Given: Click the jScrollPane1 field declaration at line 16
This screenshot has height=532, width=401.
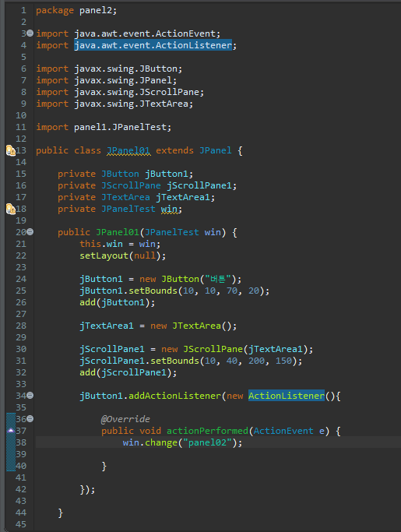Looking at the screenshot, I should click(147, 185).
